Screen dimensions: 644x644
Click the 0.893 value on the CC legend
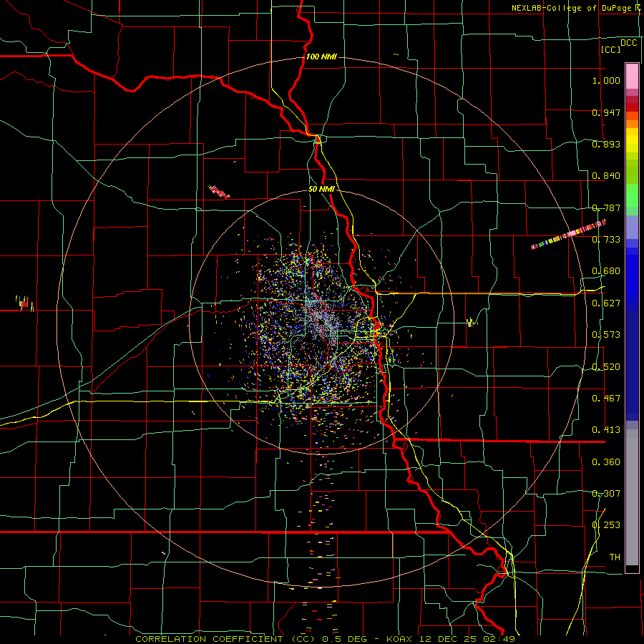(606, 144)
